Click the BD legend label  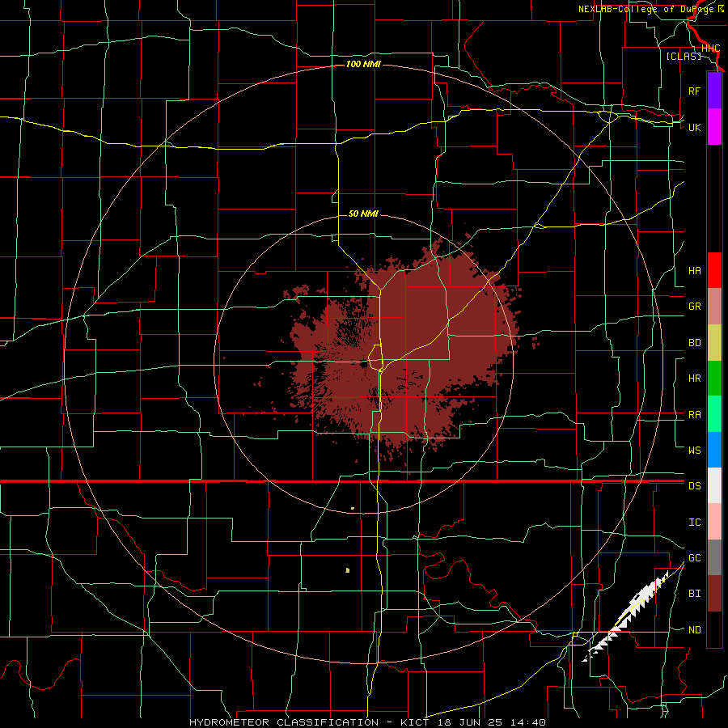coord(694,343)
